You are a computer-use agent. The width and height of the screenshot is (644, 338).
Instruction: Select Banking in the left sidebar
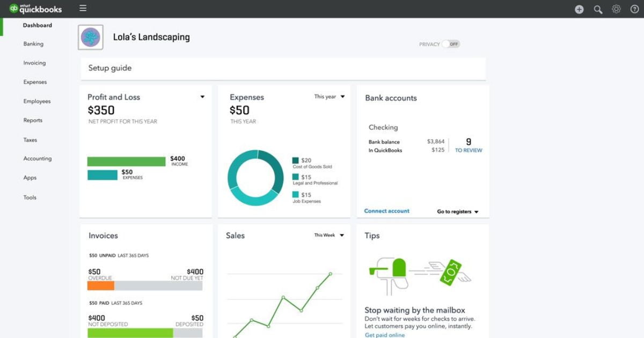pyautogui.click(x=33, y=44)
